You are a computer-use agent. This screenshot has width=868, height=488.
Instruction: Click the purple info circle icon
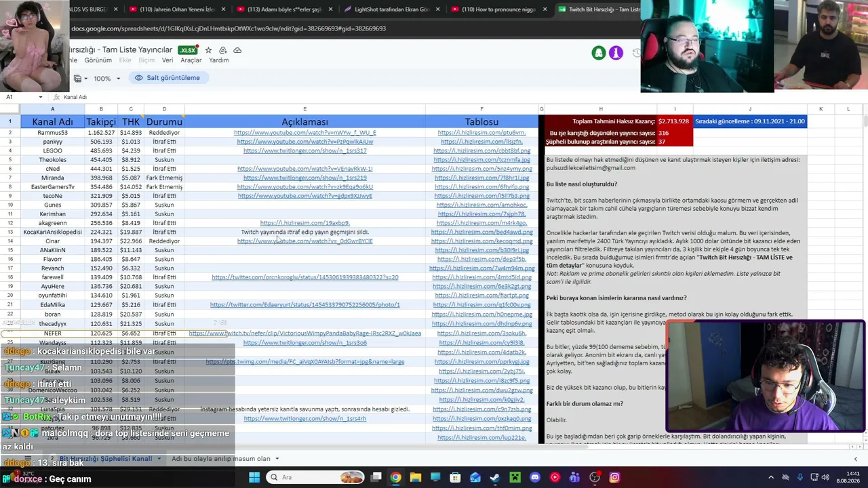[x=616, y=53]
